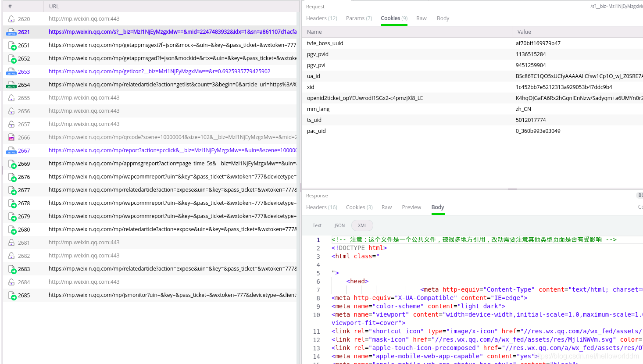Click the document icon of request 2651
The height and width of the screenshot is (364, 643).
[x=12, y=45]
